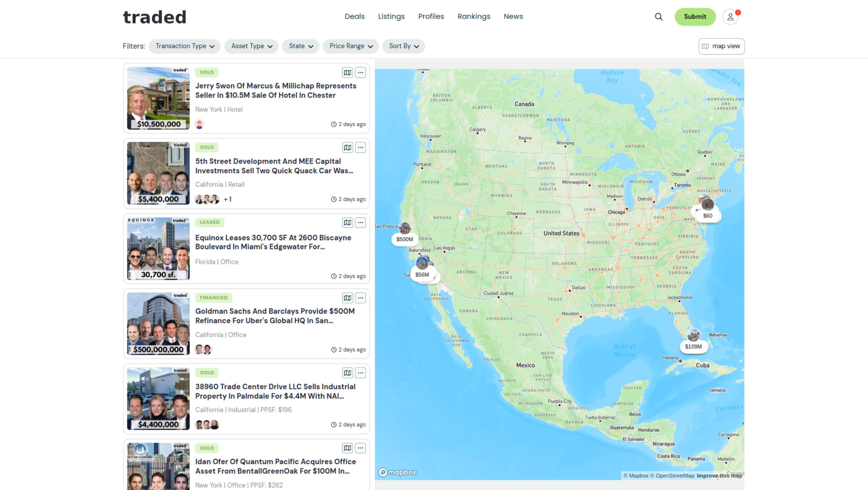Show Goldman Sachs refinance on map

click(348, 298)
